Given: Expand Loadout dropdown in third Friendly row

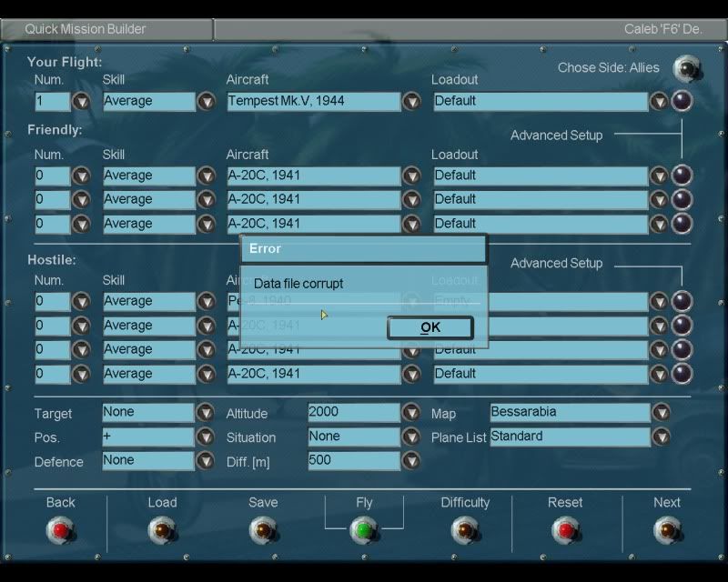Looking at the screenshot, I should tap(659, 224).
